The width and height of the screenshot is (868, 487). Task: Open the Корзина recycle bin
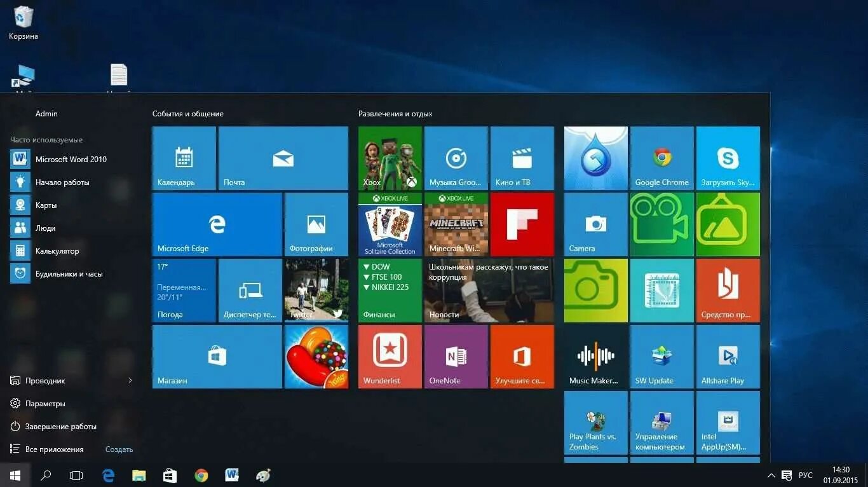click(24, 23)
